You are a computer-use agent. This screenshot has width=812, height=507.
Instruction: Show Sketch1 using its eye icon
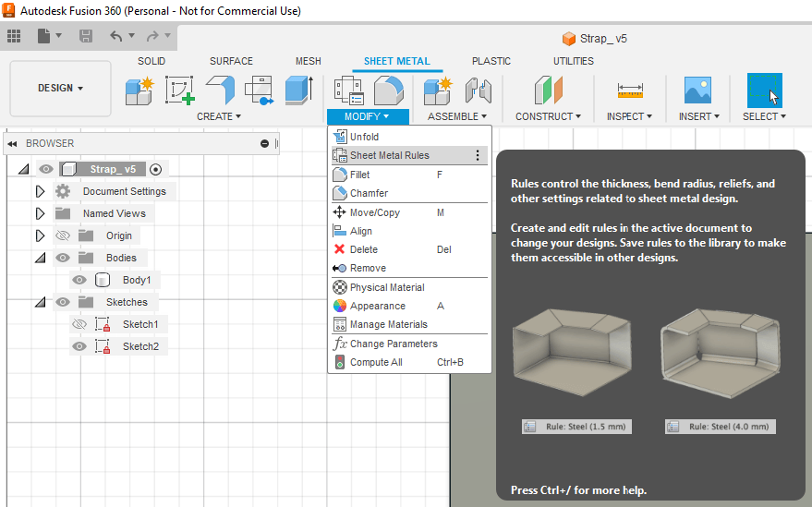click(79, 324)
